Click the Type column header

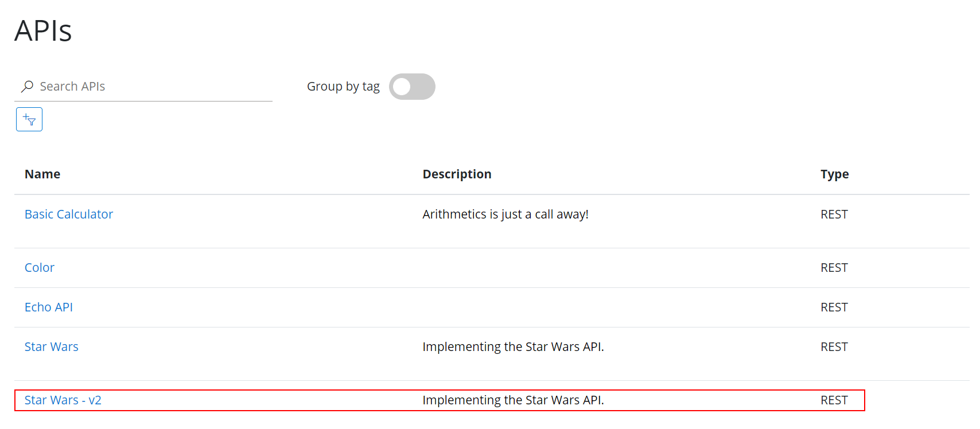click(x=835, y=174)
